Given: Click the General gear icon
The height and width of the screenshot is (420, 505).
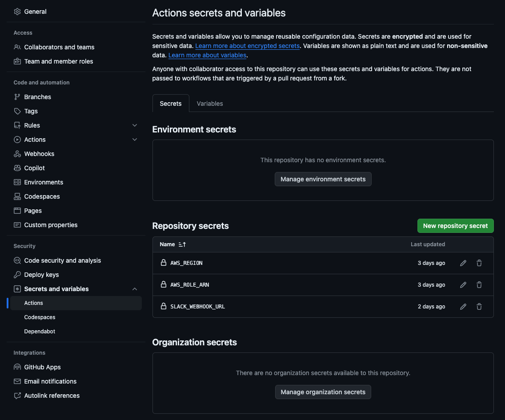Looking at the screenshot, I should tap(17, 12).
